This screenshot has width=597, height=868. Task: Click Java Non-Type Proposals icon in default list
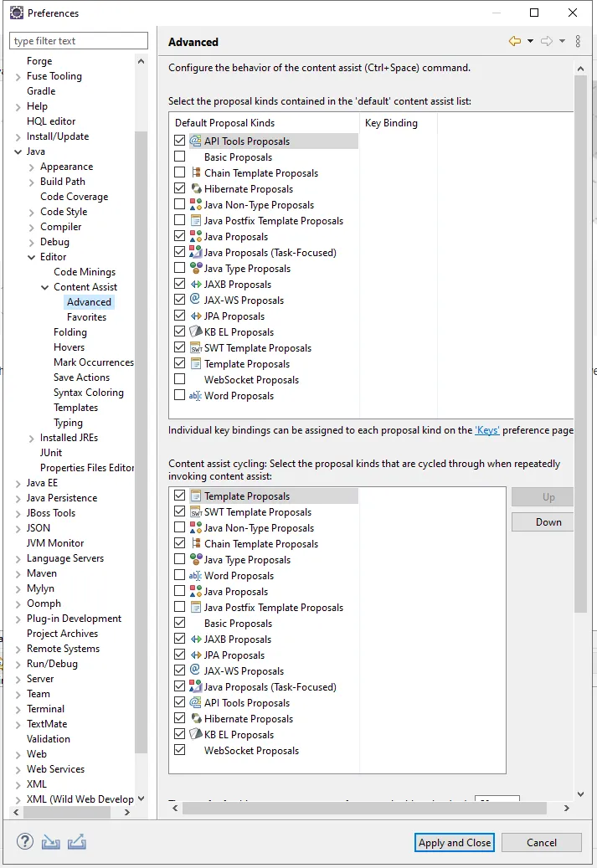click(195, 205)
